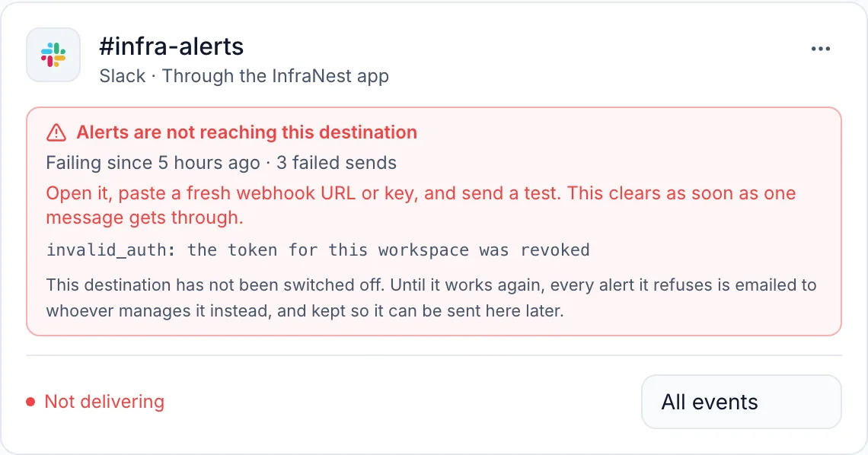Click the Slack logo icon
Screen dimensions: 868x455
tap(53, 55)
